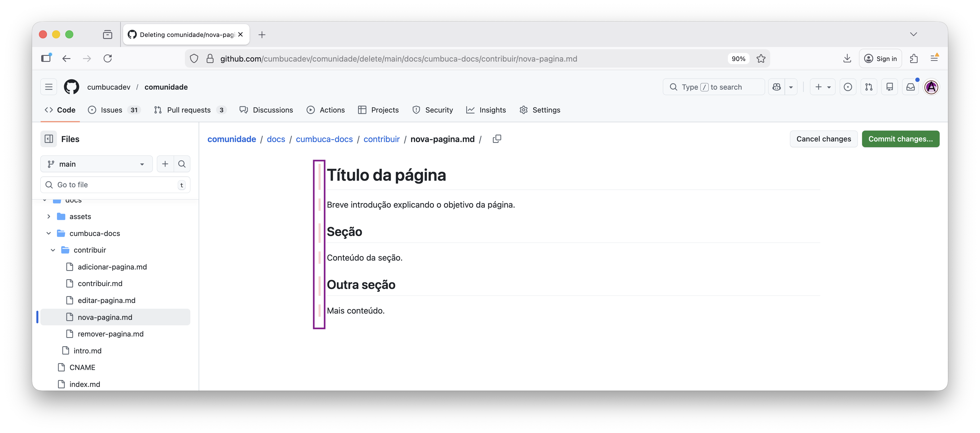Image resolution: width=980 pixels, height=433 pixels.
Task: Open tracking protection shield icon
Action: coord(194,59)
